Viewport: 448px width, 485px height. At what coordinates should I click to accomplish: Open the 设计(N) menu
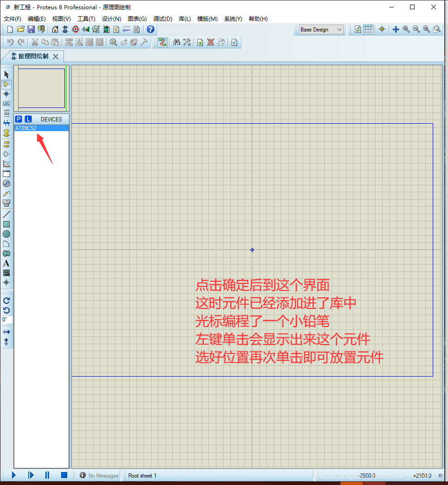112,19
